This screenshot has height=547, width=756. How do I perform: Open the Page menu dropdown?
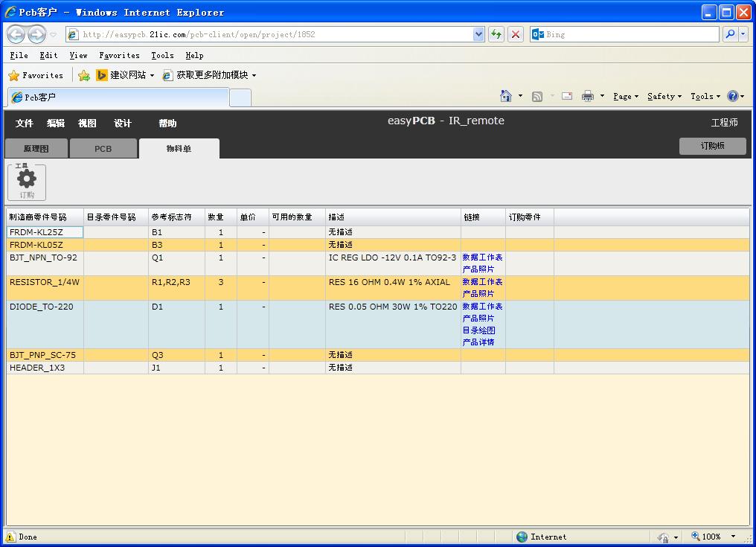click(x=626, y=97)
